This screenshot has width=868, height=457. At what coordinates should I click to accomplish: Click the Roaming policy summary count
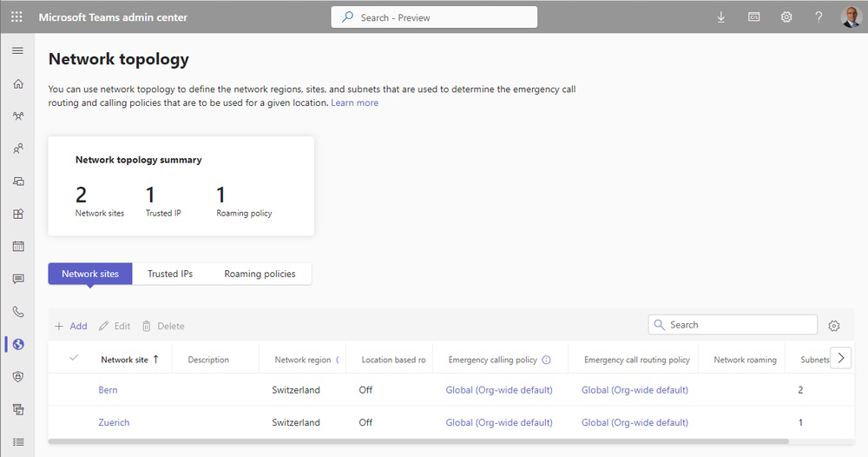click(220, 195)
